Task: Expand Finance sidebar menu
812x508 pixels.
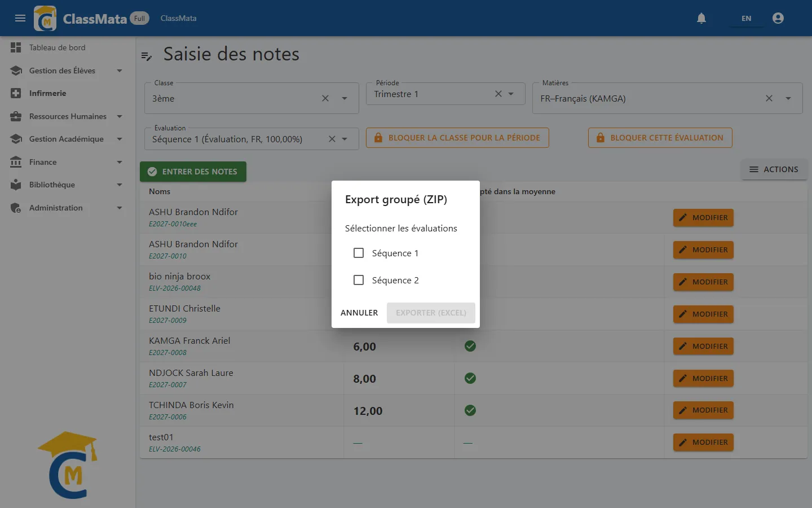Action: 68,162
